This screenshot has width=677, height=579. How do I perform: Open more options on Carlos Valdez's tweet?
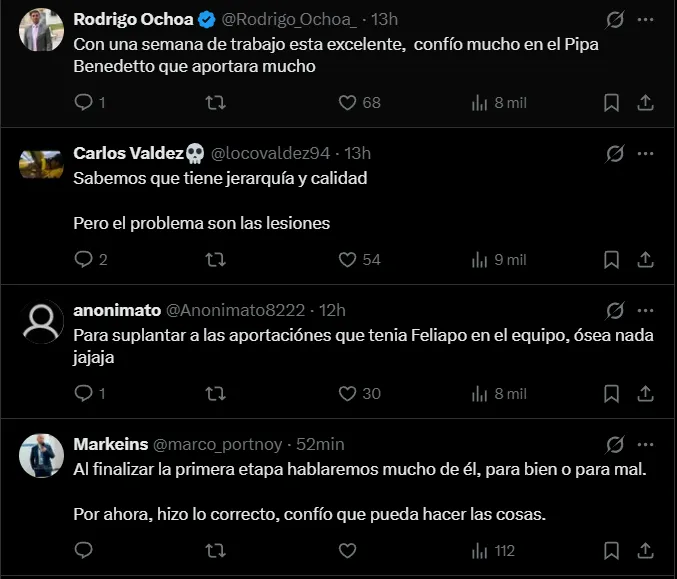(646, 154)
